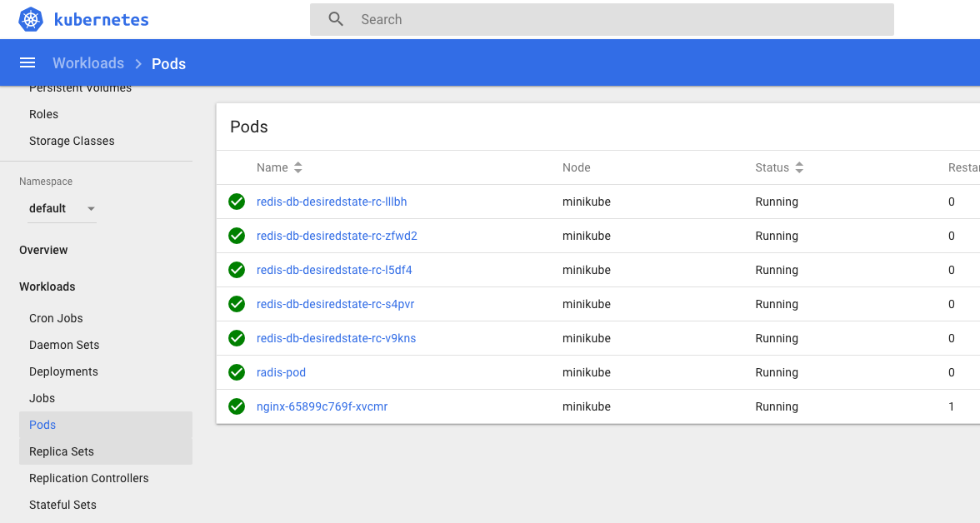Image resolution: width=980 pixels, height=523 pixels.
Task: Open Replication Controllers in the sidebar
Action: tap(88, 479)
